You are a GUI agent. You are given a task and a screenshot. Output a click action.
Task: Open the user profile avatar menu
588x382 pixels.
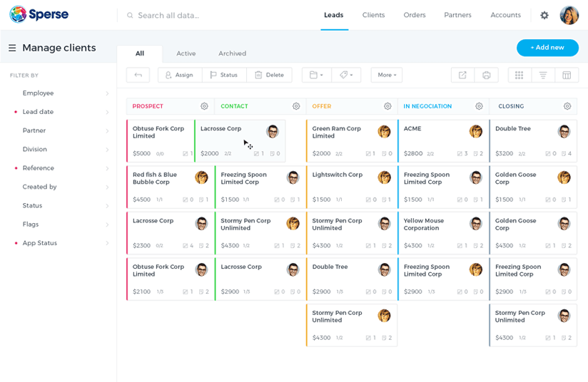pyautogui.click(x=569, y=16)
